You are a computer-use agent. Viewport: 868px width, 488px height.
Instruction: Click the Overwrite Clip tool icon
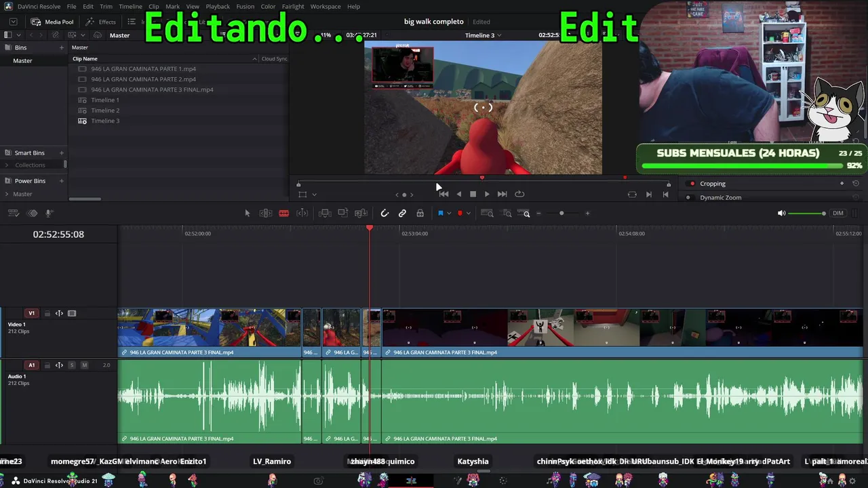tap(343, 213)
